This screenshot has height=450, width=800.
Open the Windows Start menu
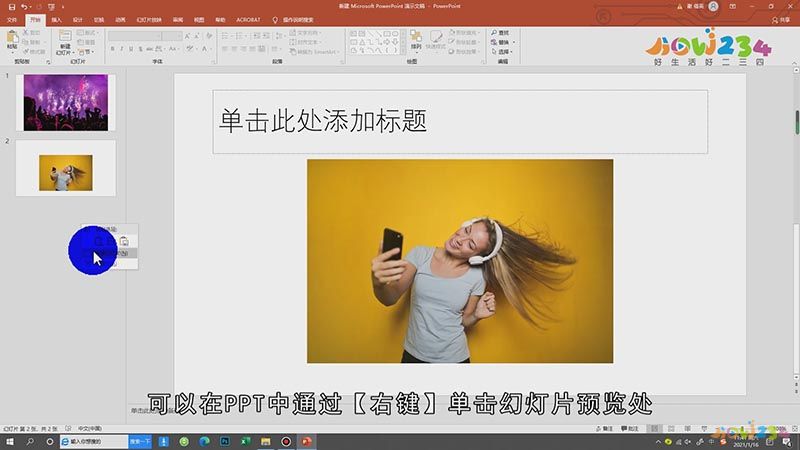pos(10,442)
